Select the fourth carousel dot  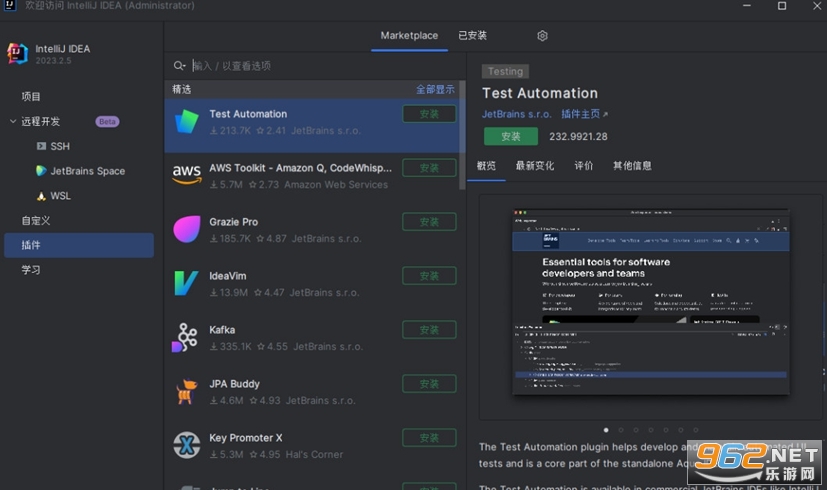[651, 430]
